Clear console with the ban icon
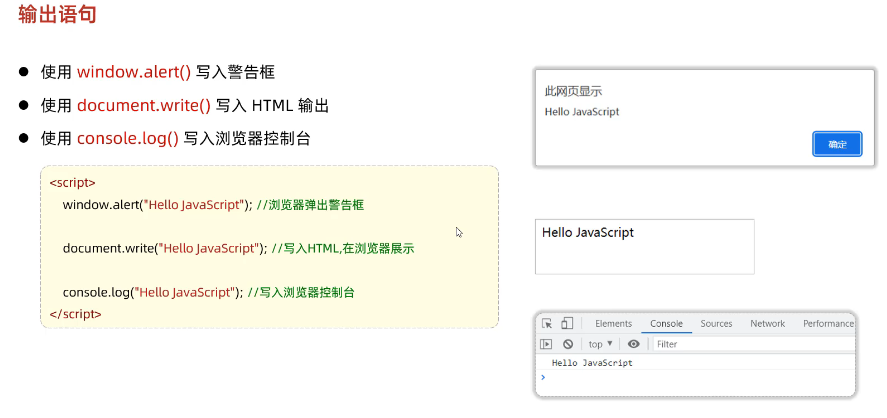Screen dimensions: 887x418 pyautogui.click(x=568, y=344)
